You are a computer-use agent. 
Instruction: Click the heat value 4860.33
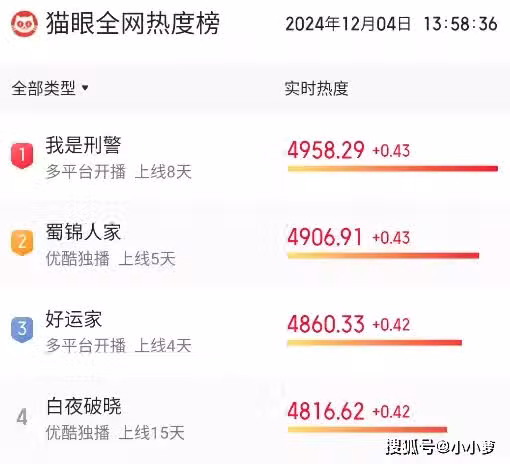[x=326, y=324]
